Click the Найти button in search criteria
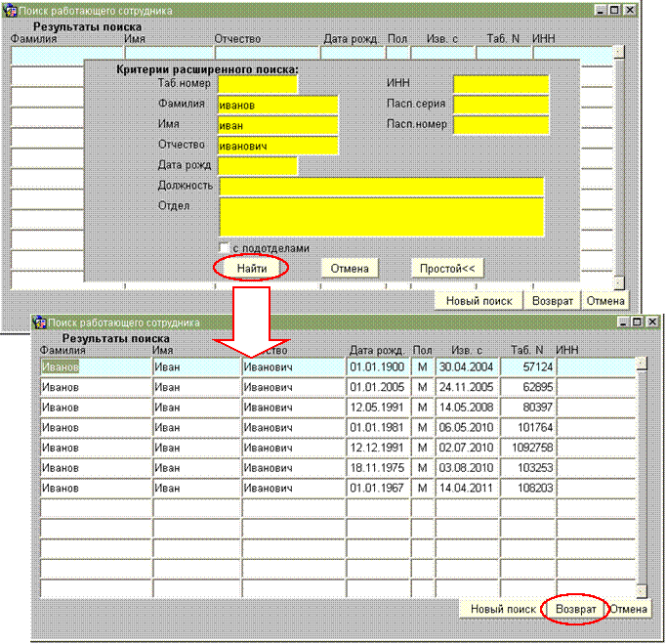 pos(251,268)
